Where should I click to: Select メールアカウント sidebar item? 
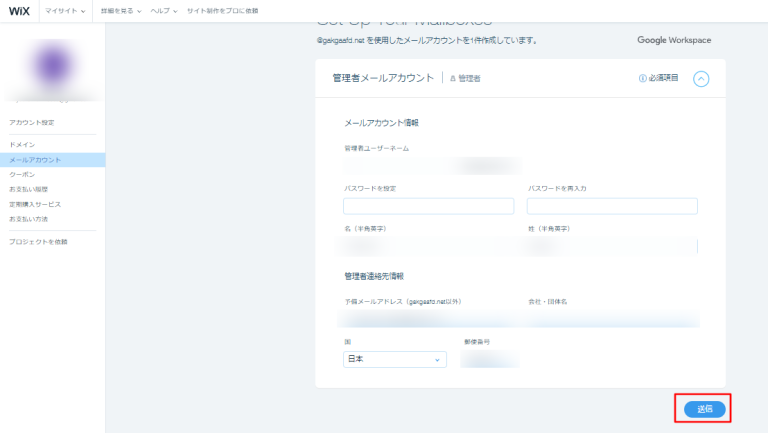[35, 160]
